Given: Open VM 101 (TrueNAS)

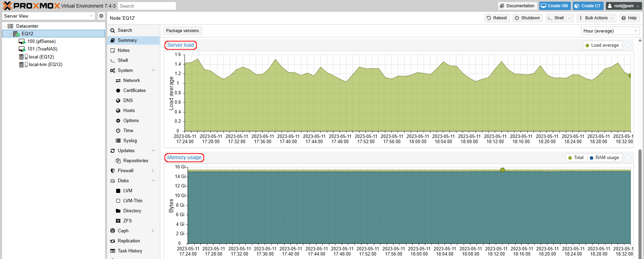Looking at the screenshot, I should pos(42,49).
